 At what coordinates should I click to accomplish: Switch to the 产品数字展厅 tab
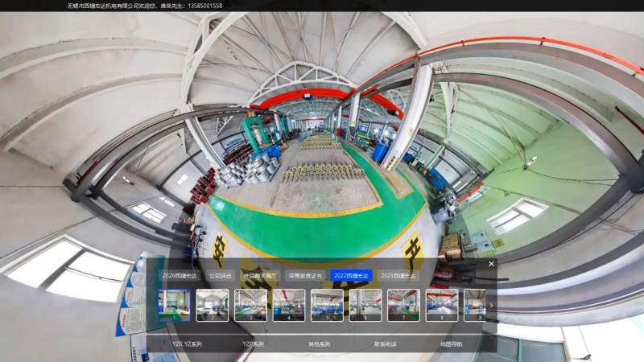point(260,276)
